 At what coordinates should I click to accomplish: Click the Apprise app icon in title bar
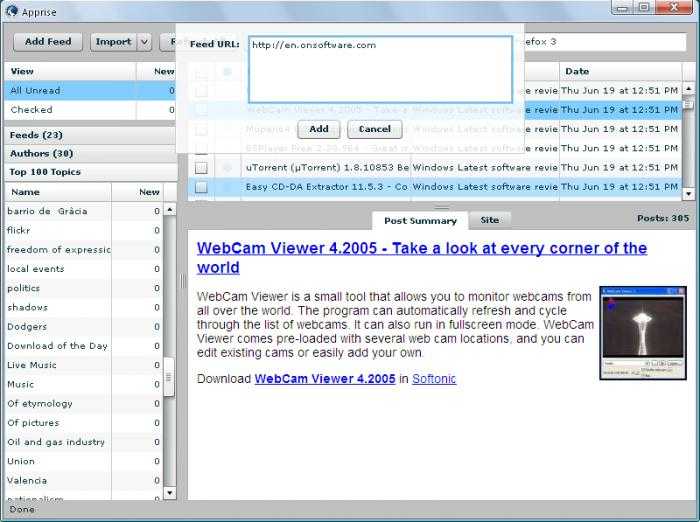[11, 11]
